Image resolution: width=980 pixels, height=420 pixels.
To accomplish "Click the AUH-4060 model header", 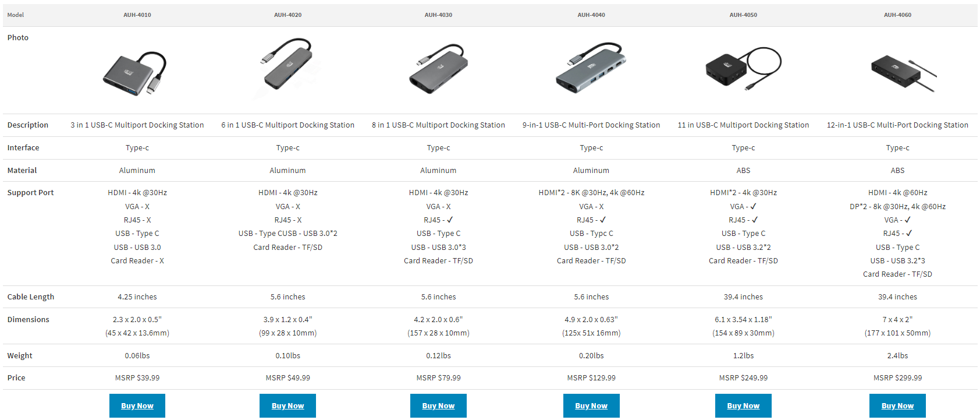I will [x=897, y=15].
